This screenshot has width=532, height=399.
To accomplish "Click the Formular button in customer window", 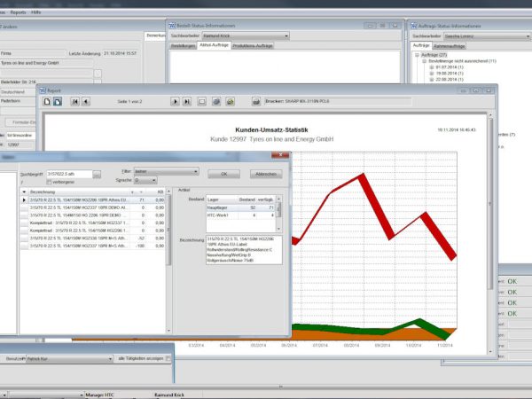I will (21, 122).
